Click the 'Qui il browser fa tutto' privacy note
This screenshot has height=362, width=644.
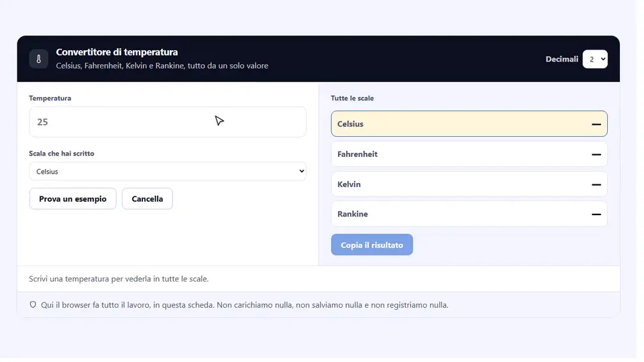tap(244, 305)
